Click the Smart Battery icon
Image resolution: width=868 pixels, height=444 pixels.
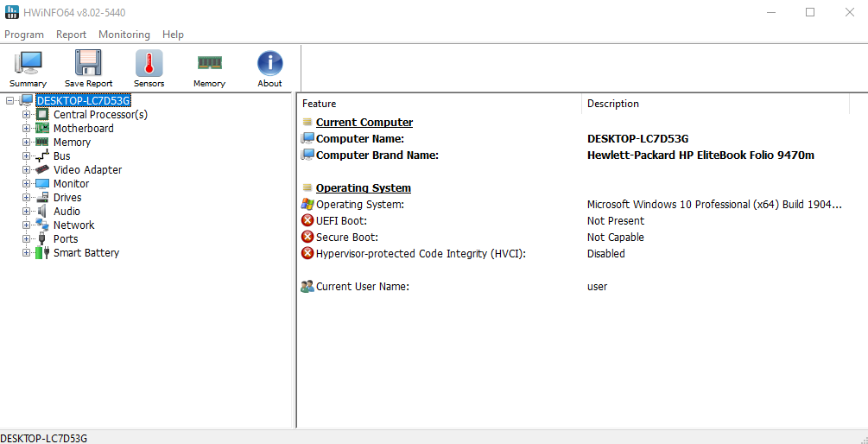(x=42, y=253)
